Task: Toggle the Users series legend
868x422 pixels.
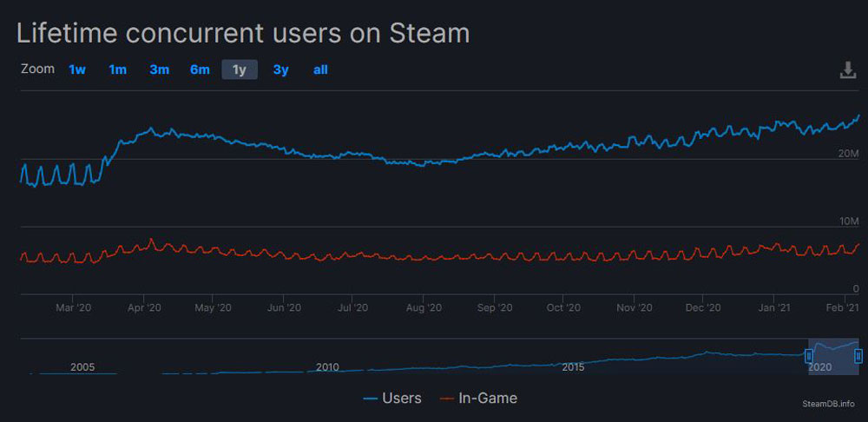Action: (x=392, y=399)
